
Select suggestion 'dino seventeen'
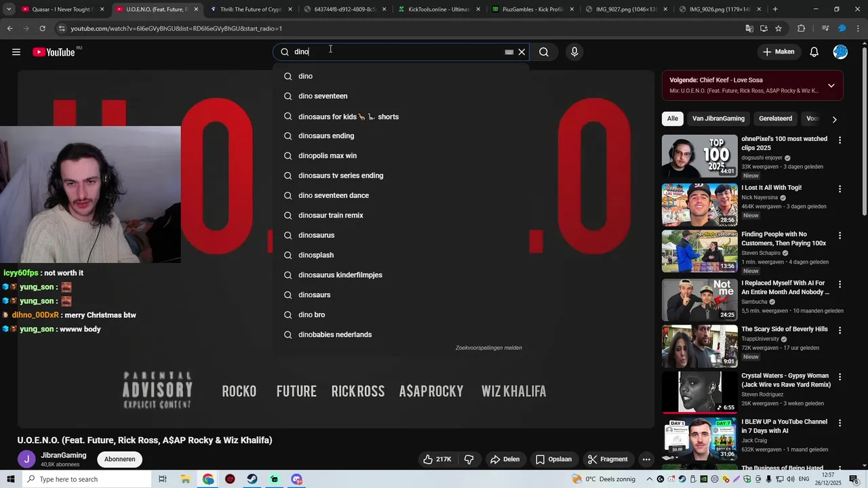coord(401,96)
